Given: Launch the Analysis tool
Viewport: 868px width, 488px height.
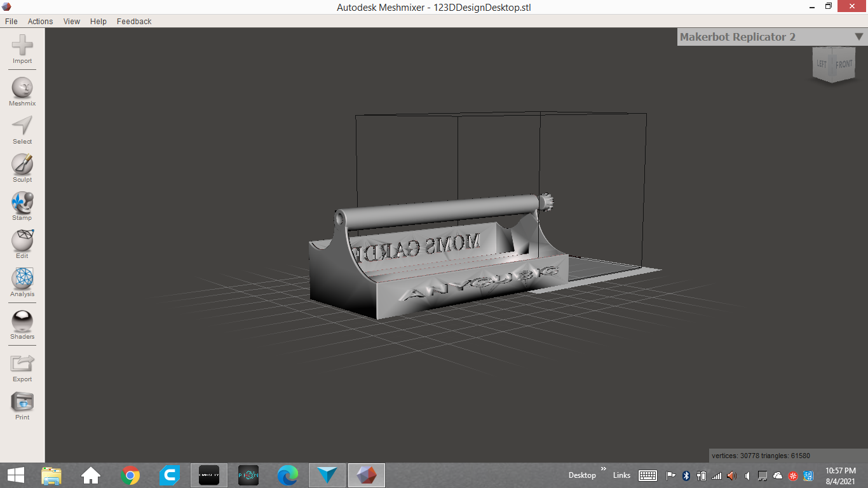Looking at the screenshot, I should point(22,283).
